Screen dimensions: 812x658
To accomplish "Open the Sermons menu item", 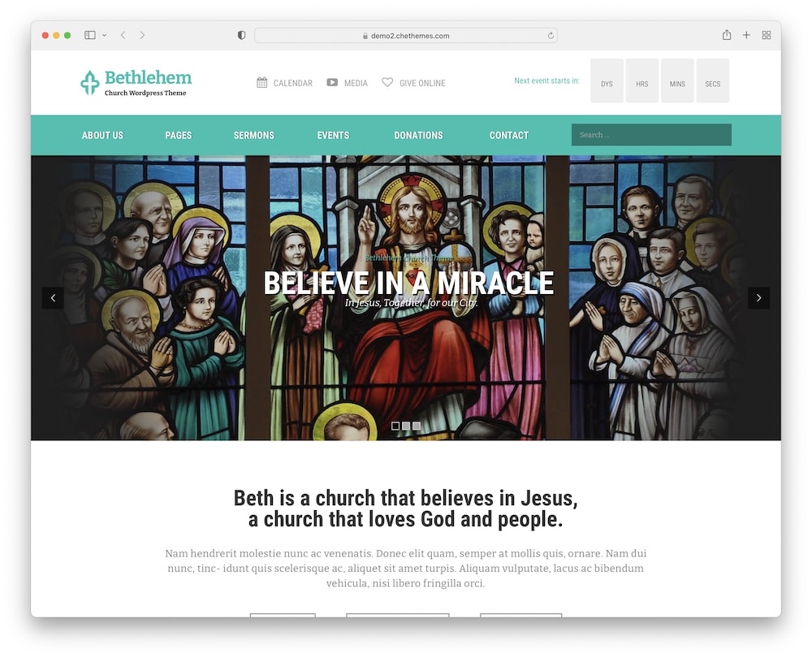I will coord(253,135).
